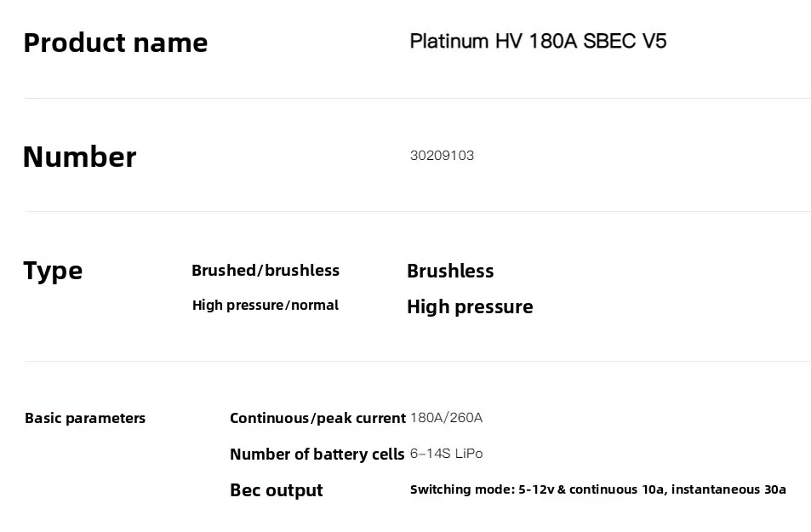Click the Number of battery cells label

pos(317,455)
